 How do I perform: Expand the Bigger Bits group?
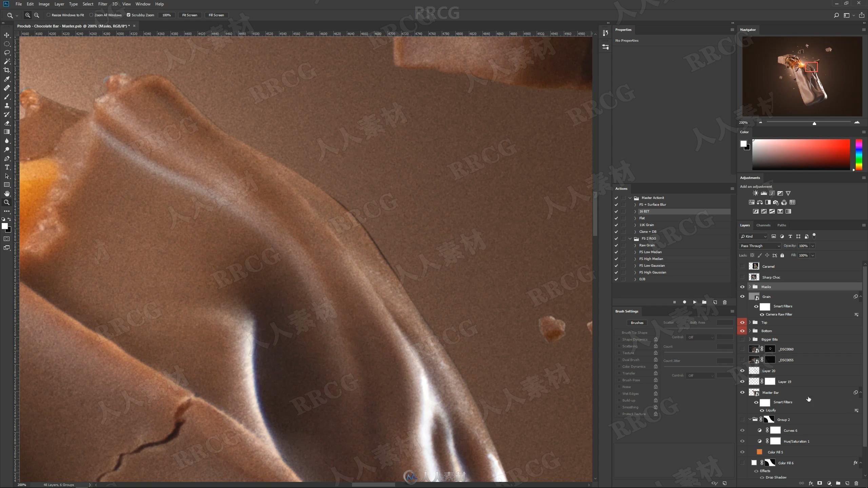pyautogui.click(x=750, y=339)
